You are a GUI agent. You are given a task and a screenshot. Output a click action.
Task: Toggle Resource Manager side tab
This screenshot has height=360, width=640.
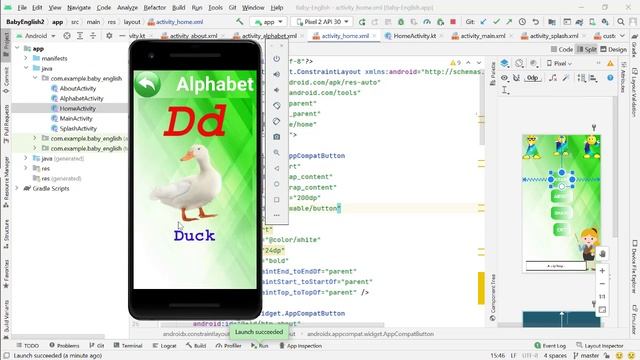click(x=6, y=182)
